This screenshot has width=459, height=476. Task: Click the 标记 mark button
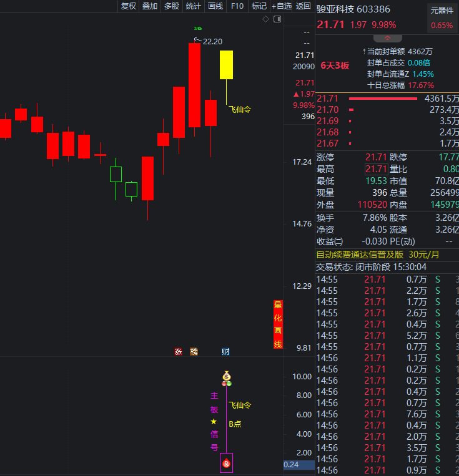point(259,6)
